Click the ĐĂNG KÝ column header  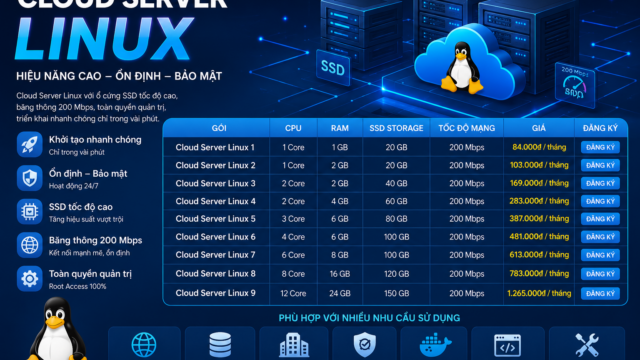tap(600, 128)
